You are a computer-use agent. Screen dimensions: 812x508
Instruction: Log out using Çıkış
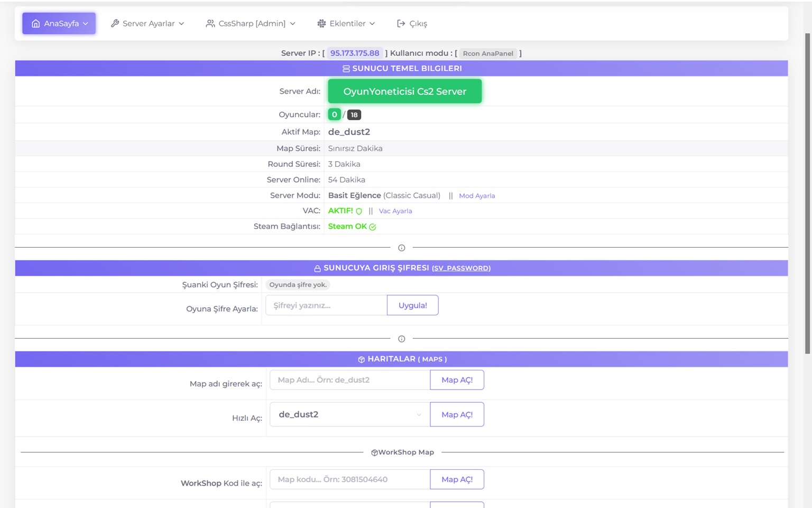412,23
